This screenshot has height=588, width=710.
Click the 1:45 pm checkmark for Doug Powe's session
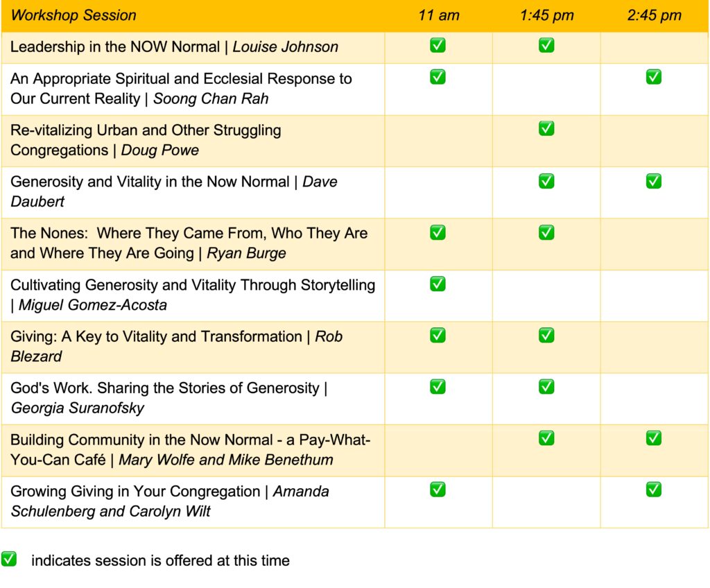pyautogui.click(x=546, y=129)
